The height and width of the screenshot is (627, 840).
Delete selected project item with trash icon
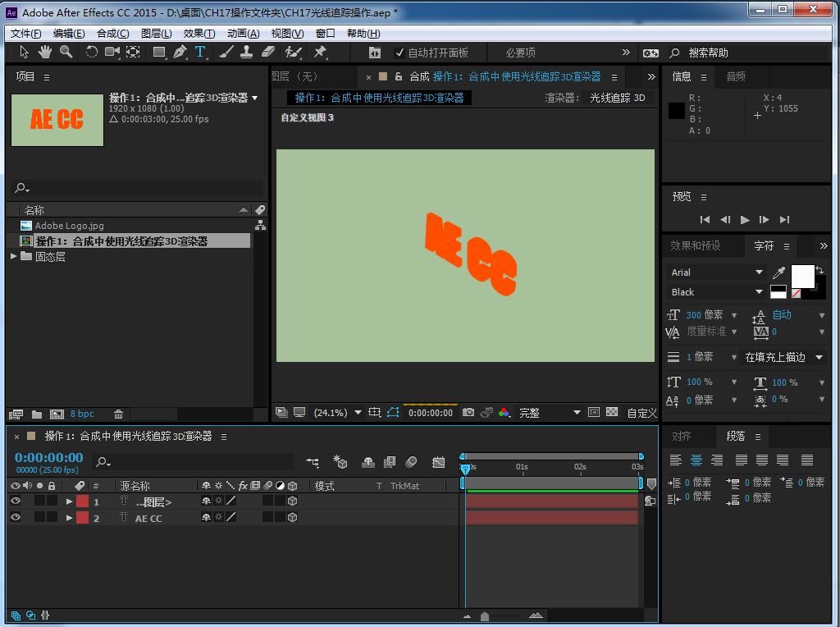pos(118,414)
